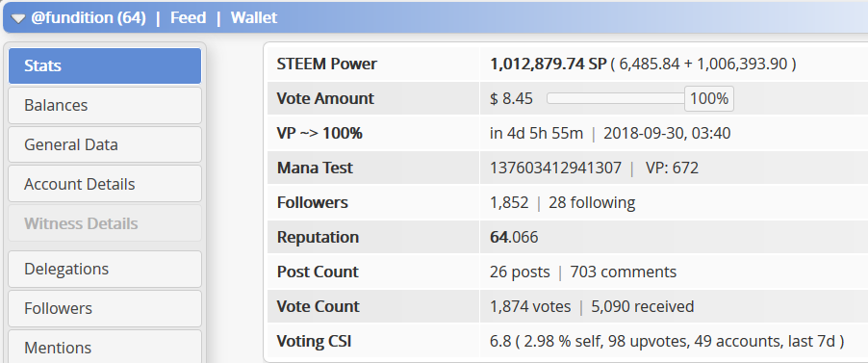View the Followers sidebar tab

[x=105, y=308]
